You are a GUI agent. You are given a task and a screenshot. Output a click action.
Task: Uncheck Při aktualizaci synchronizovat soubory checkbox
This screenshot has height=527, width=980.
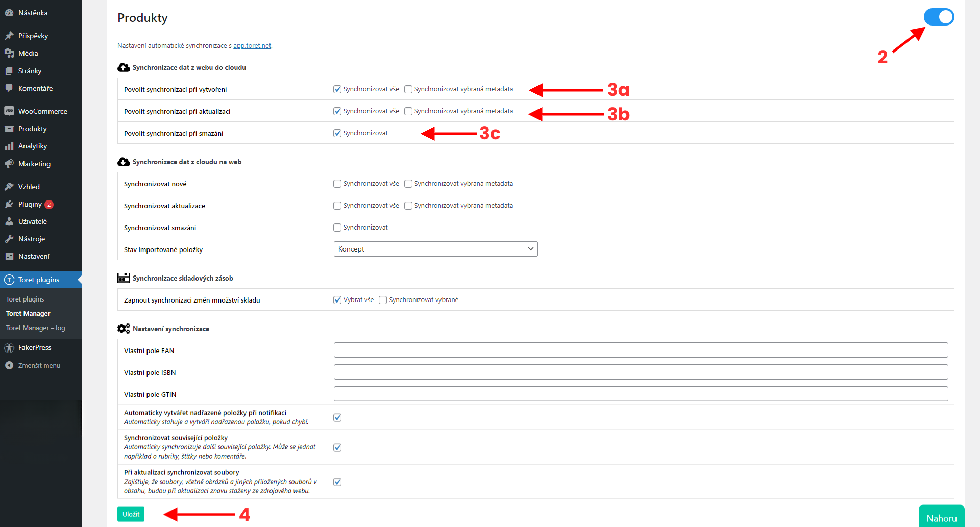click(x=337, y=482)
